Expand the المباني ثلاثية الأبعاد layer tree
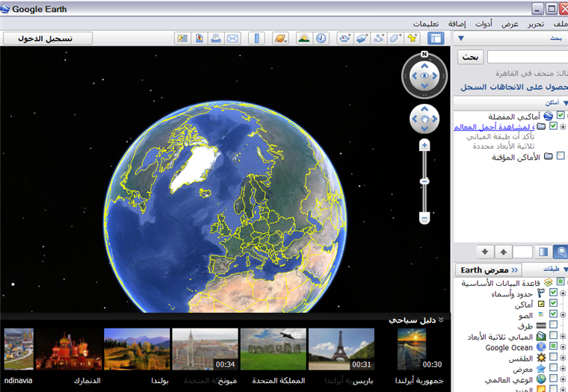This screenshot has width=568, height=392. click(x=563, y=337)
